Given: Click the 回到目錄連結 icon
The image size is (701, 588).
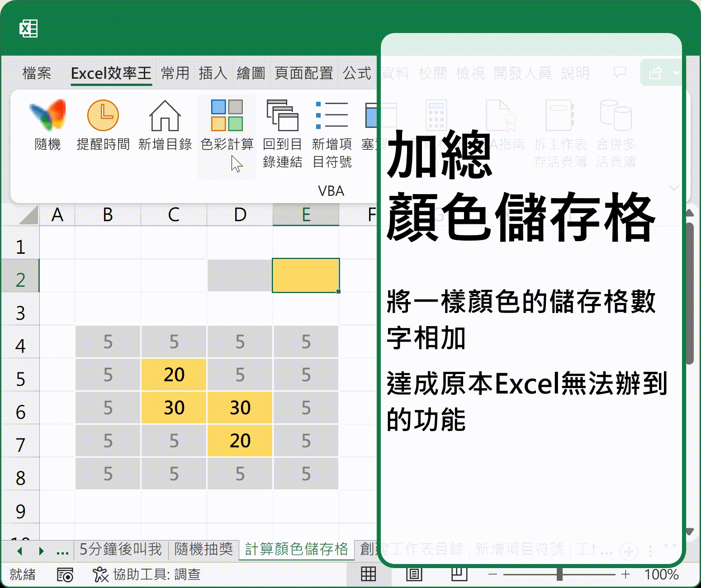Looking at the screenshot, I should (x=282, y=116).
